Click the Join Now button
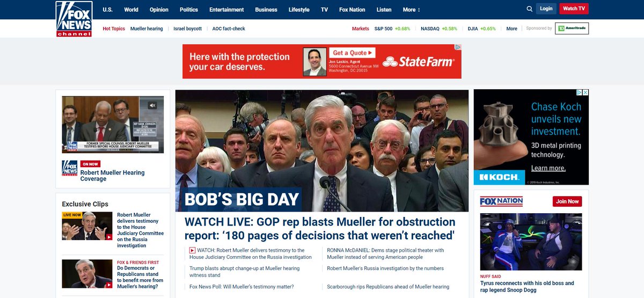The width and height of the screenshot is (644, 298). click(x=567, y=201)
